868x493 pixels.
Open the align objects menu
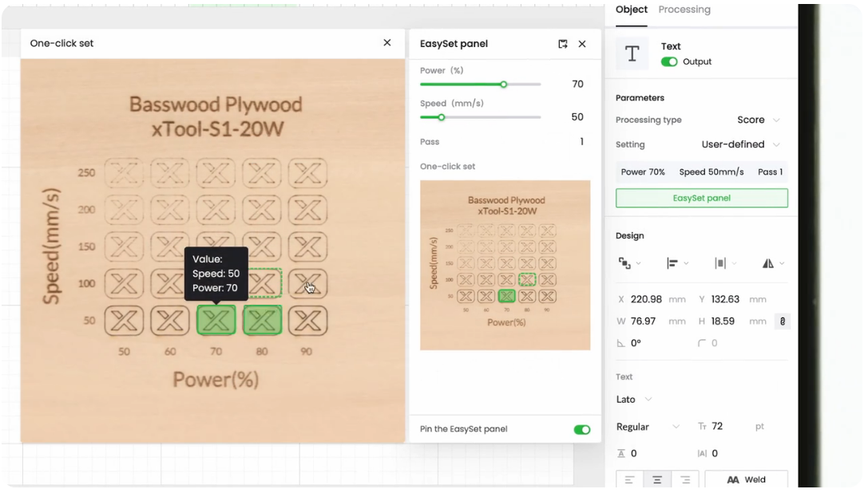[677, 263]
